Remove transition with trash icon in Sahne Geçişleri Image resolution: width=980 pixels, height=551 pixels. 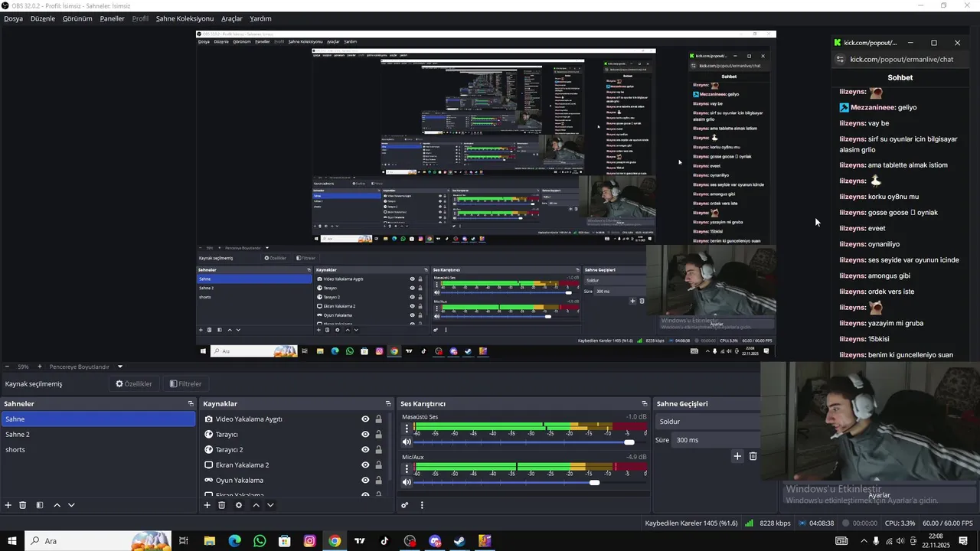[x=753, y=456]
